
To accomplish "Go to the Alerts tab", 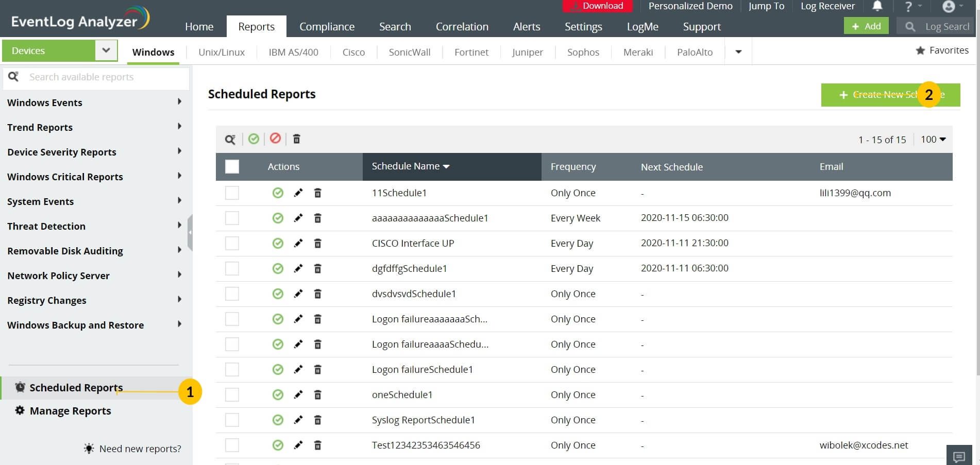I will (527, 27).
